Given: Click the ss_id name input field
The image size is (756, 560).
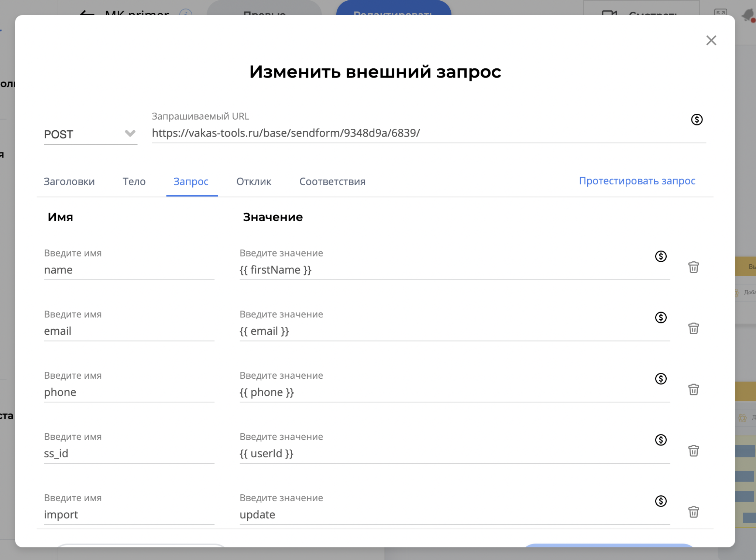Looking at the screenshot, I should click(x=129, y=453).
